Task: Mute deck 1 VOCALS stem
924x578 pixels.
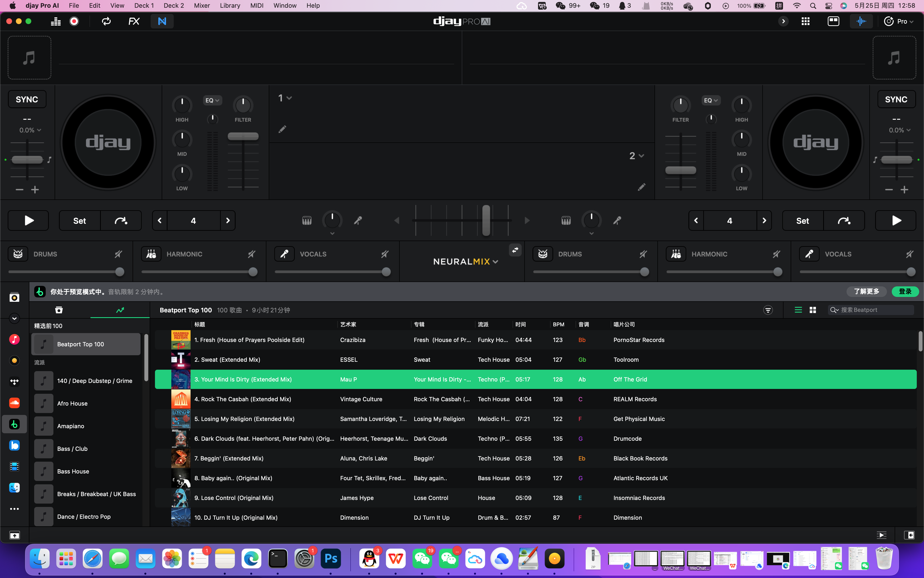Action: tap(385, 254)
